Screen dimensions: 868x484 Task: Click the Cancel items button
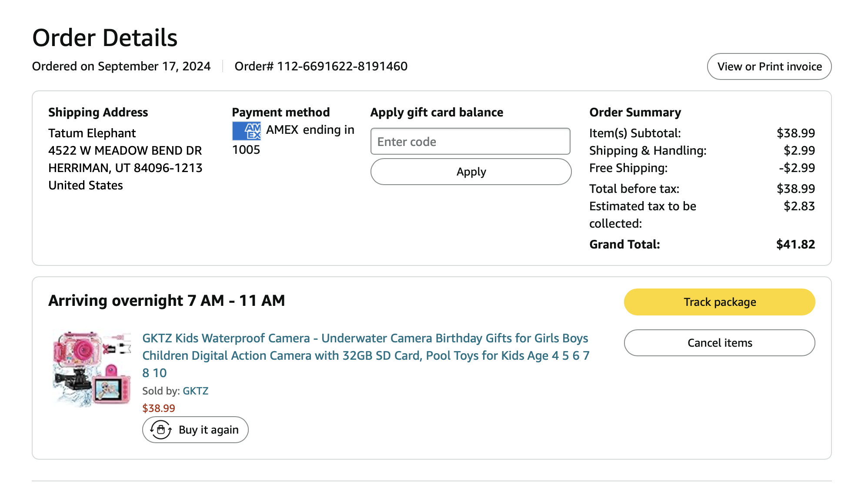tap(719, 343)
